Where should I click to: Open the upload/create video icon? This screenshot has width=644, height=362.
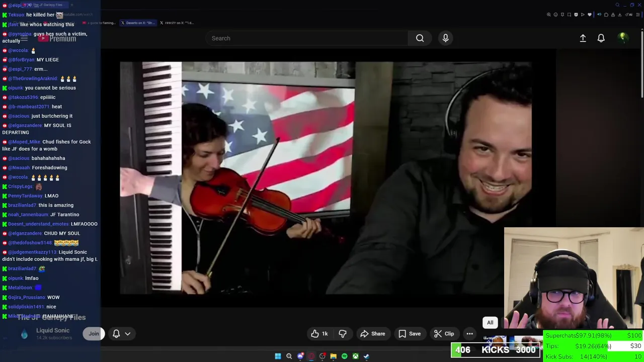click(583, 38)
